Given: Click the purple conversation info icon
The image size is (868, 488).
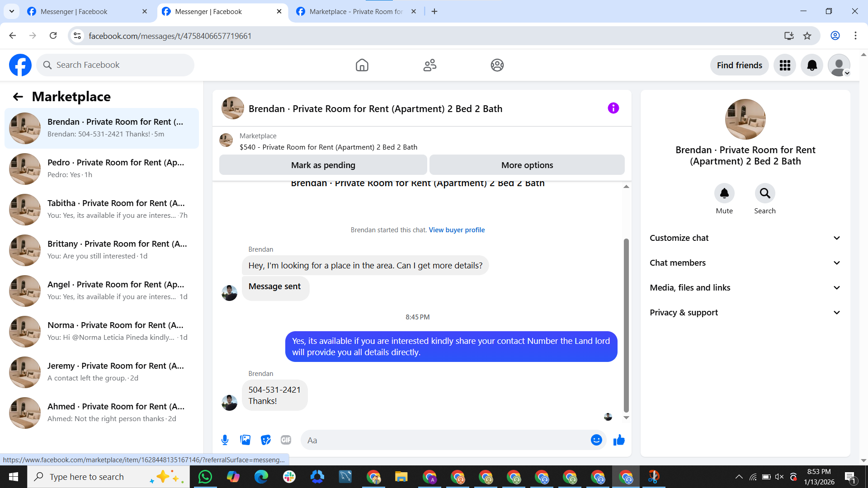Looking at the screenshot, I should (613, 108).
